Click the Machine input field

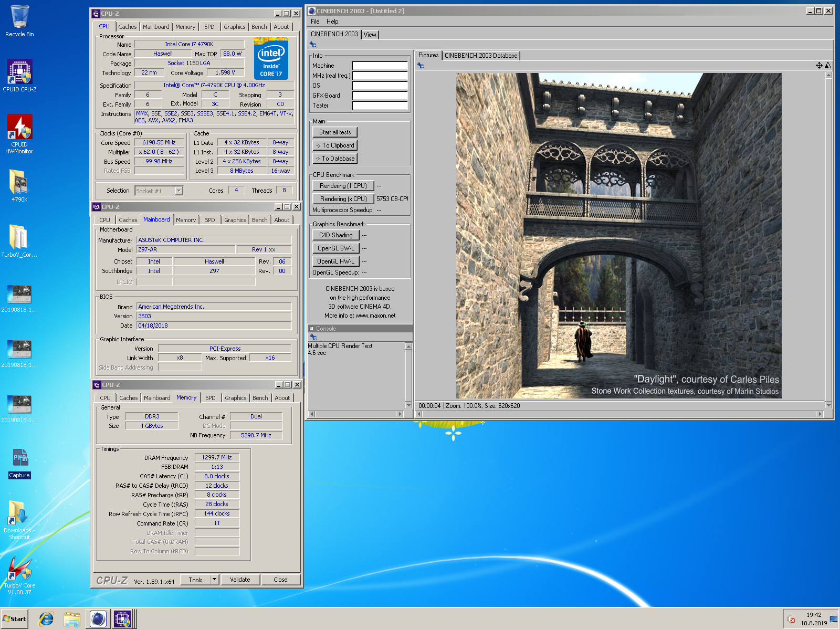click(380, 66)
